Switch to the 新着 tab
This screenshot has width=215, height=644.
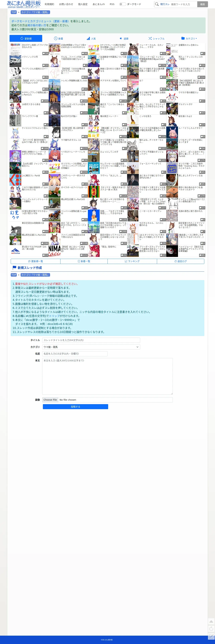point(58,38)
